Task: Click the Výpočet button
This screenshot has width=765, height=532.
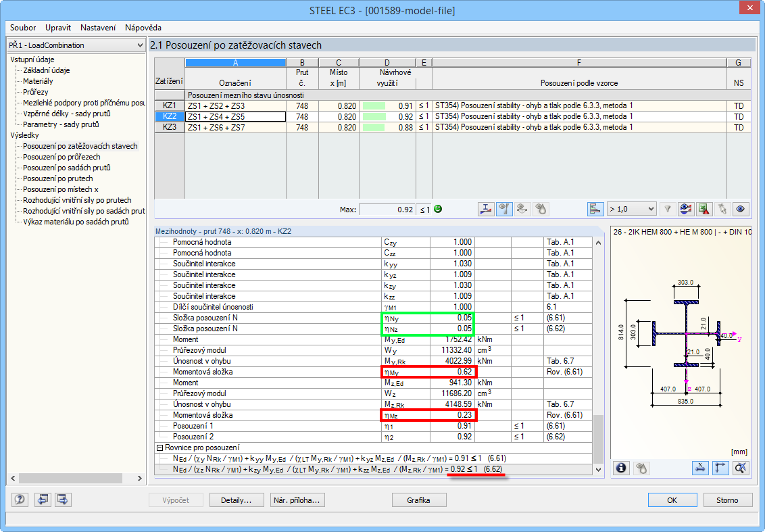Action: (x=176, y=500)
